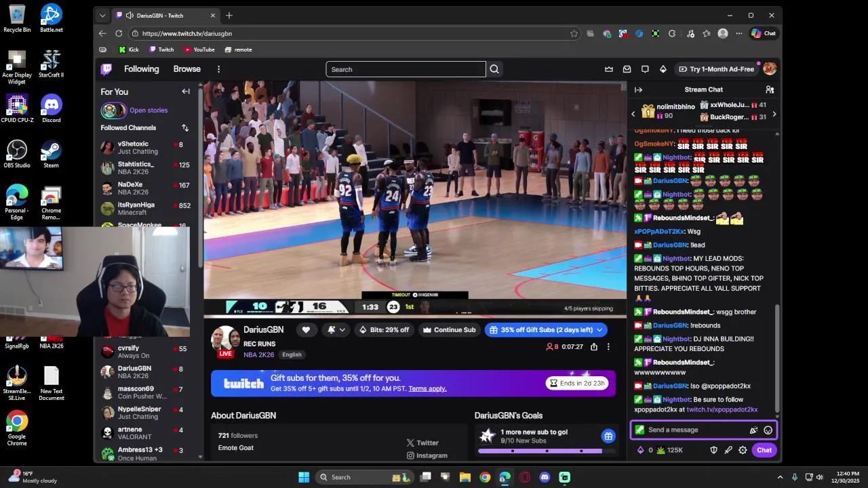Image resolution: width=868 pixels, height=488 pixels.
Task: Sort followed channels with the arrows icon
Action: tap(185, 127)
